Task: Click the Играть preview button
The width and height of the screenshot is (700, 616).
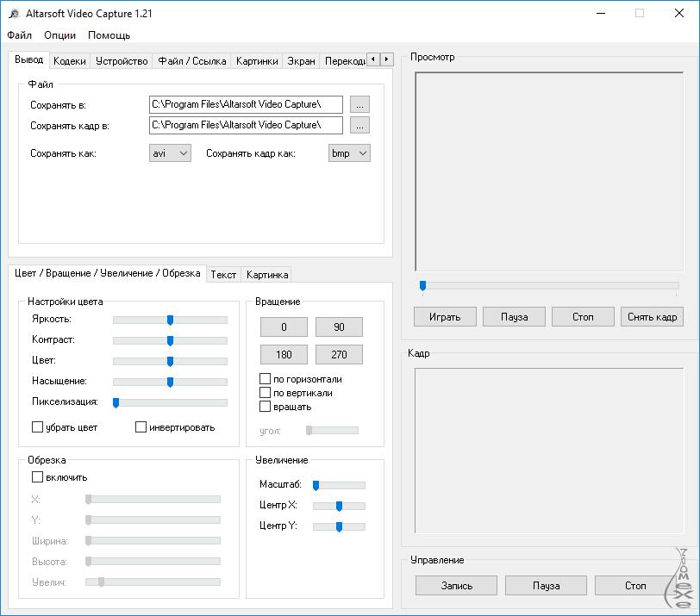Action: click(445, 317)
